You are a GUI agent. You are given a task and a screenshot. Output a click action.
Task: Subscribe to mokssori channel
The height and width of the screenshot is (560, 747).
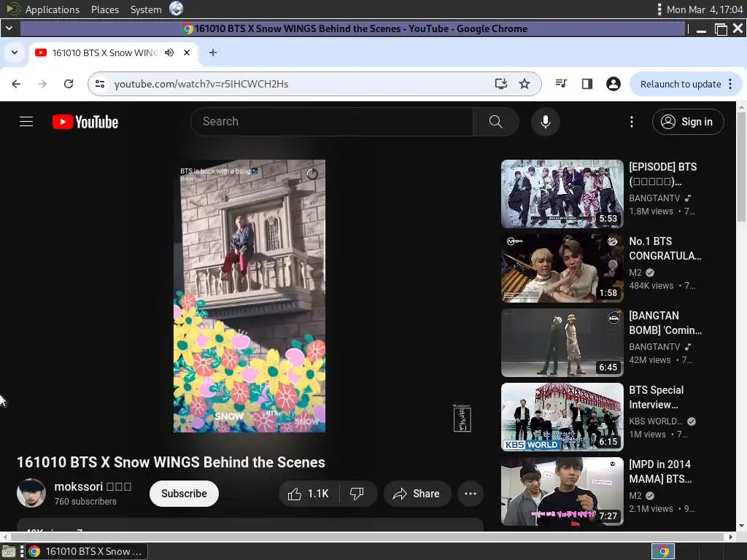click(x=184, y=494)
